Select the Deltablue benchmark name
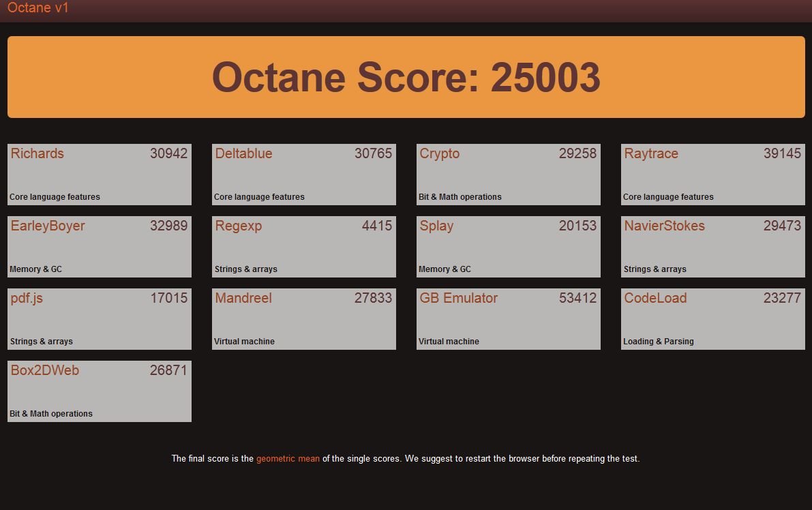The image size is (812, 510). (x=243, y=153)
